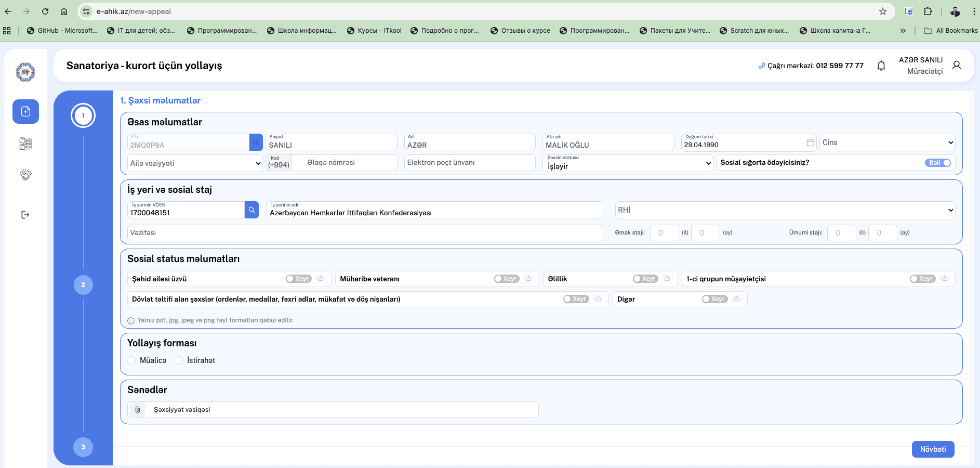The image size is (980, 468).
Task: Click the Elektron poçt ünvanı field
Action: [469, 163]
